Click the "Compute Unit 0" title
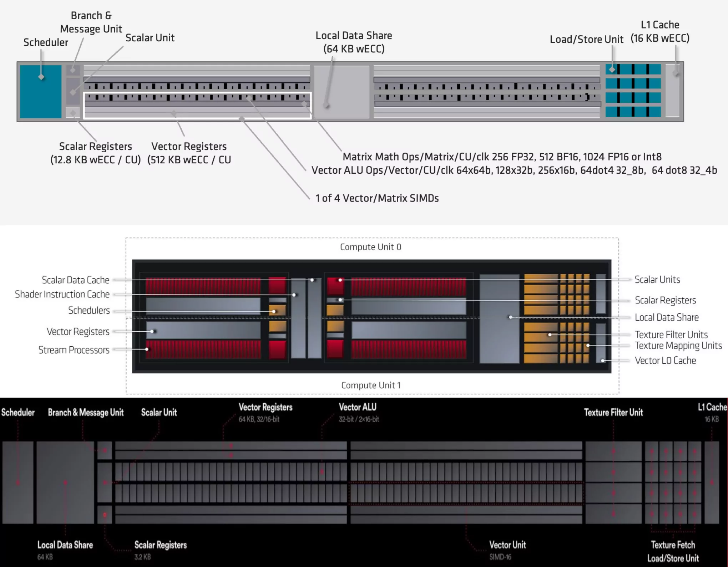Viewport: 728px width, 567px height. [370, 247]
